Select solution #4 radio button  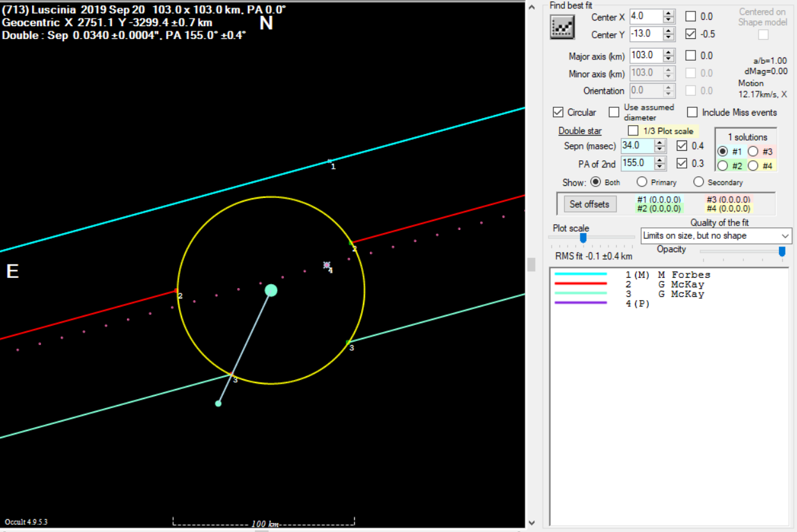point(753,166)
